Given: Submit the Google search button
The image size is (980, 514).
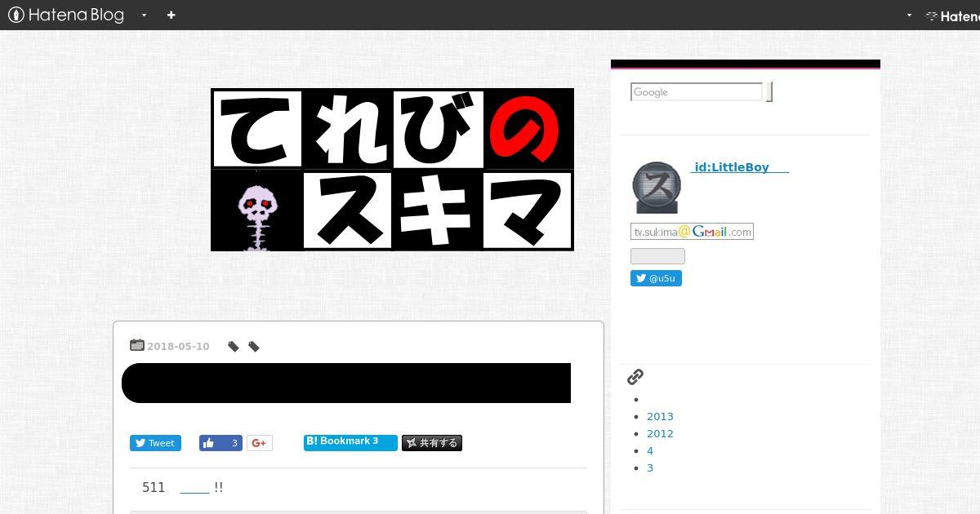Looking at the screenshot, I should [x=769, y=92].
